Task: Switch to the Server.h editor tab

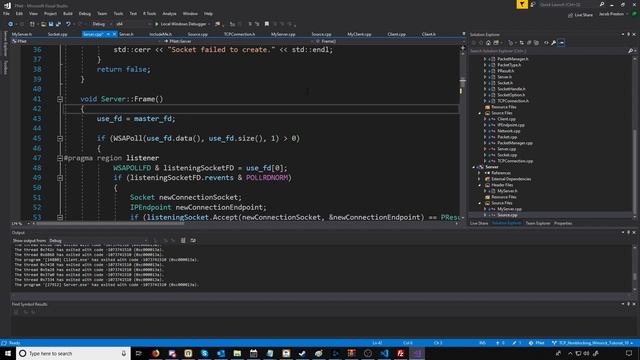Action: click(126, 34)
